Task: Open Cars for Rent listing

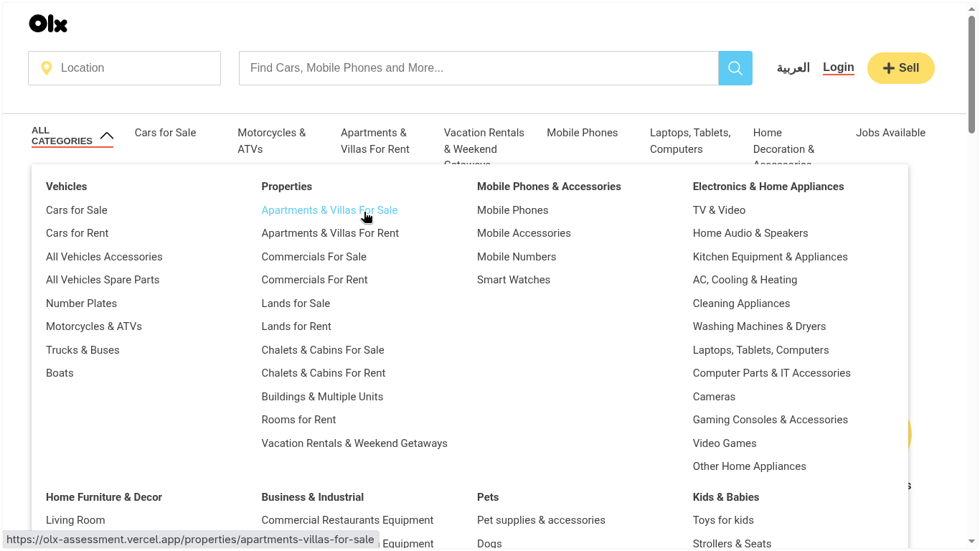Action: pos(77,233)
